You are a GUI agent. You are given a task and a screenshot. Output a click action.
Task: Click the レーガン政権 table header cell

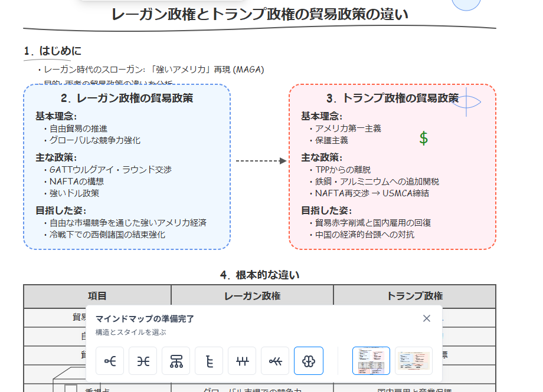(253, 296)
